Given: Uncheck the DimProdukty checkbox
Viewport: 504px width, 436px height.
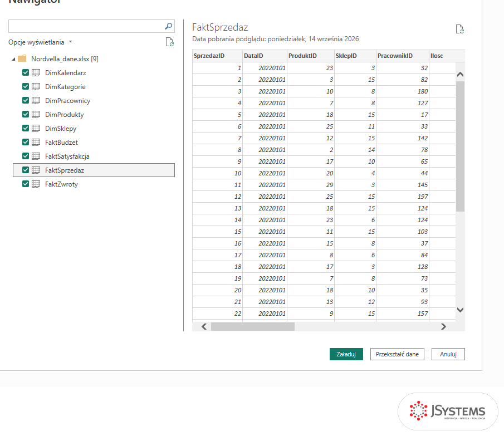Looking at the screenshot, I should click(26, 114).
